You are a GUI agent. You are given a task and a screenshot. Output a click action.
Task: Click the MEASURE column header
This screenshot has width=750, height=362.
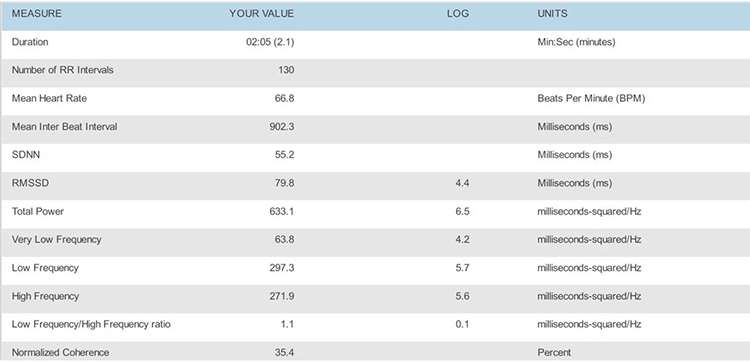coord(37,14)
